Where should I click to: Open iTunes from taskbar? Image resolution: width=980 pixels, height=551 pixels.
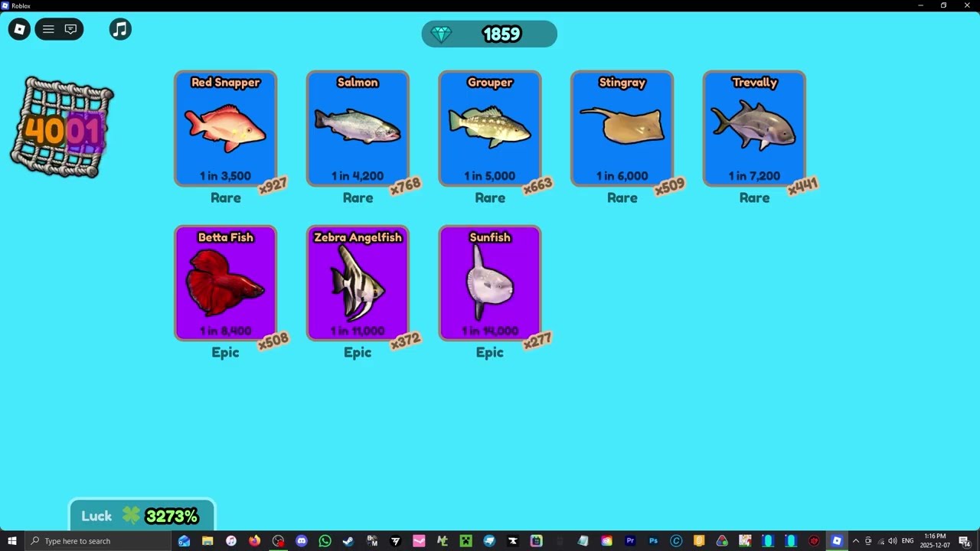pyautogui.click(x=230, y=541)
